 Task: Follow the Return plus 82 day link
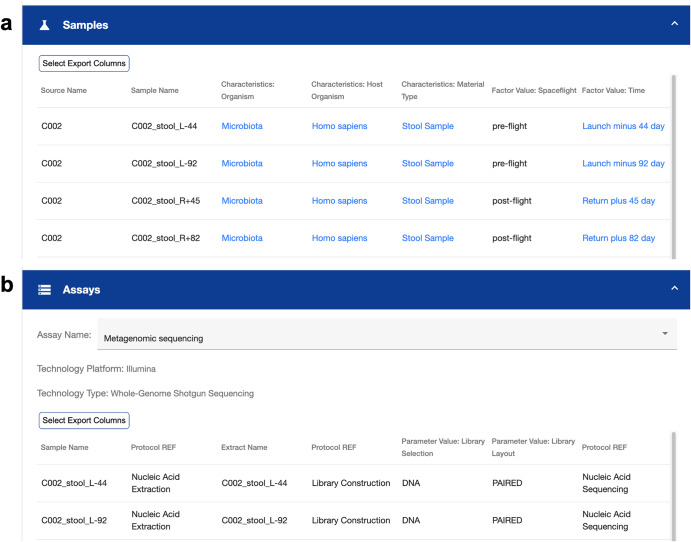pyautogui.click(x=618, y=238)
